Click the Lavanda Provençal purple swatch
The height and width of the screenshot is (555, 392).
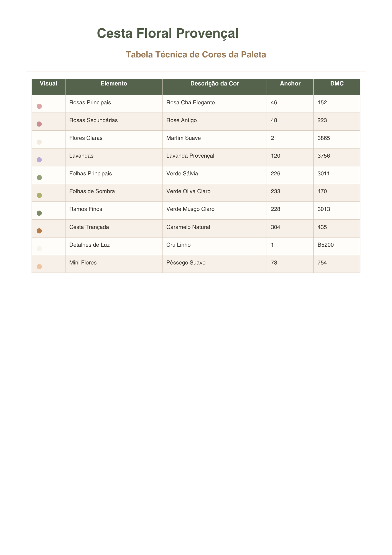(x=39, y=160)
